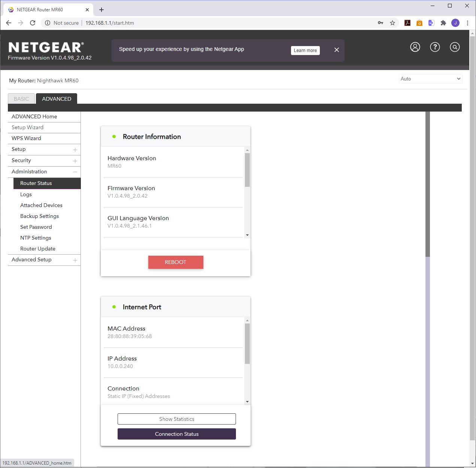Click the address bar URL
Image resolution: width=476 pixels, height=468 pixels.
tap(110, 23)
